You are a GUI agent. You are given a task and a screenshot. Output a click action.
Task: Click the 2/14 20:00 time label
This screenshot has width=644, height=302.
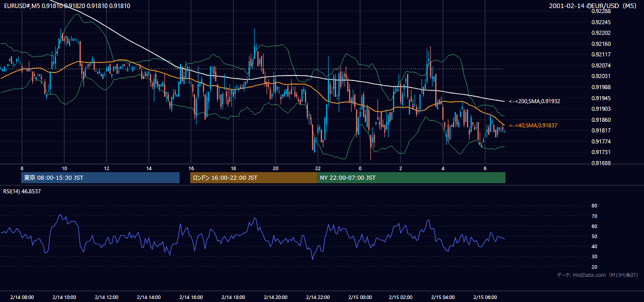tap(275, 297)
